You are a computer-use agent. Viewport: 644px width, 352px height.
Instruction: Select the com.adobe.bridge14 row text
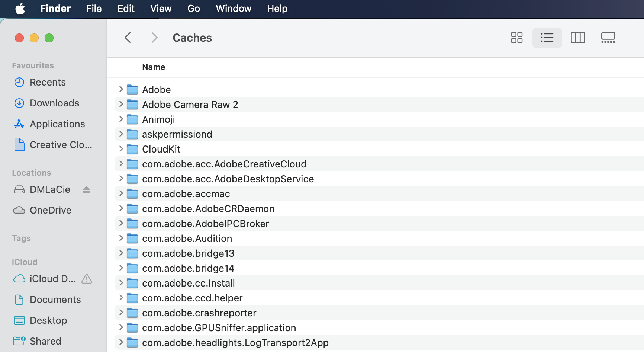tap(188, 268)
